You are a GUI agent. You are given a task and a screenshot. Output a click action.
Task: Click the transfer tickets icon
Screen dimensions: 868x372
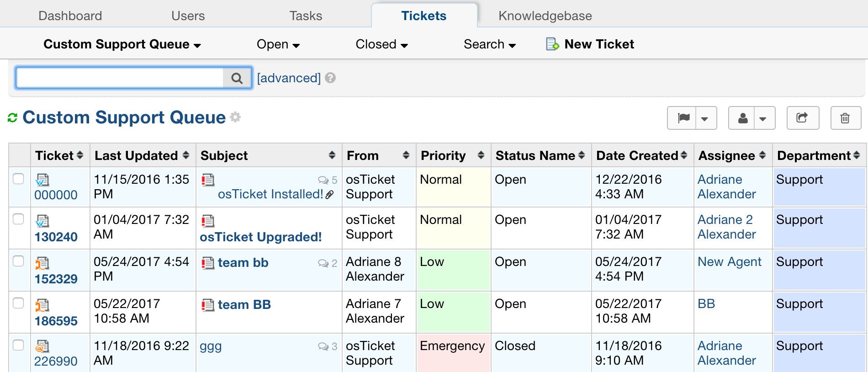[x=802, y=118]
